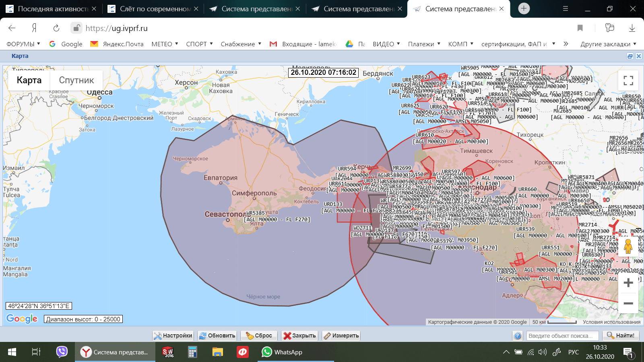Viewport: 644px width, 362px height.
Task: Restore the Карта panel window size
Action: click(630, 56)
